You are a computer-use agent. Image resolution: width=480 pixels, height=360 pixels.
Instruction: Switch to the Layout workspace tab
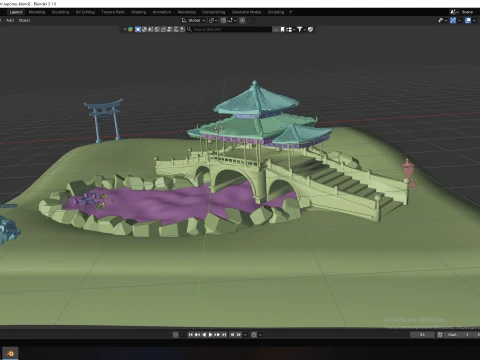click(x=16, y=12)
